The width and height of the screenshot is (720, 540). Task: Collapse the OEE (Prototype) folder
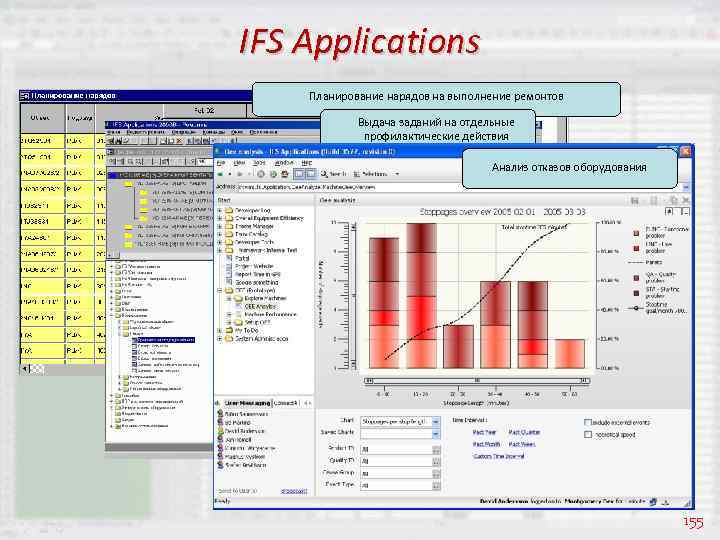[x=219, y=291]
